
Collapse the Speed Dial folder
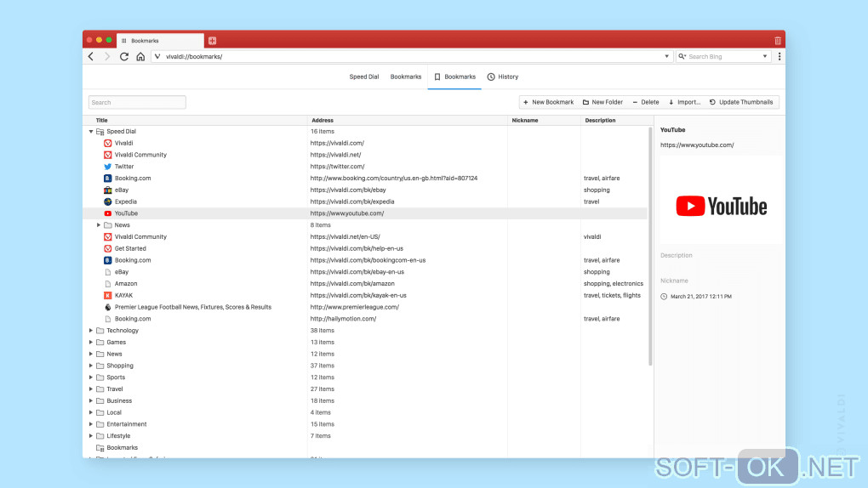[x=91, y=132]
